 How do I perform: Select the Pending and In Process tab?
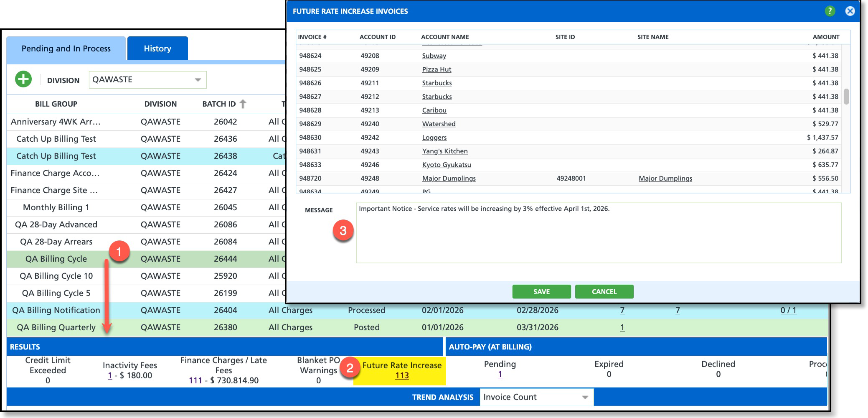(x=66, y=48)
